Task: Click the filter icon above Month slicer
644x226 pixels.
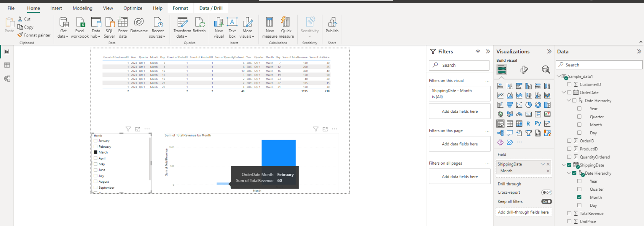Action: (x=128, y=129)
